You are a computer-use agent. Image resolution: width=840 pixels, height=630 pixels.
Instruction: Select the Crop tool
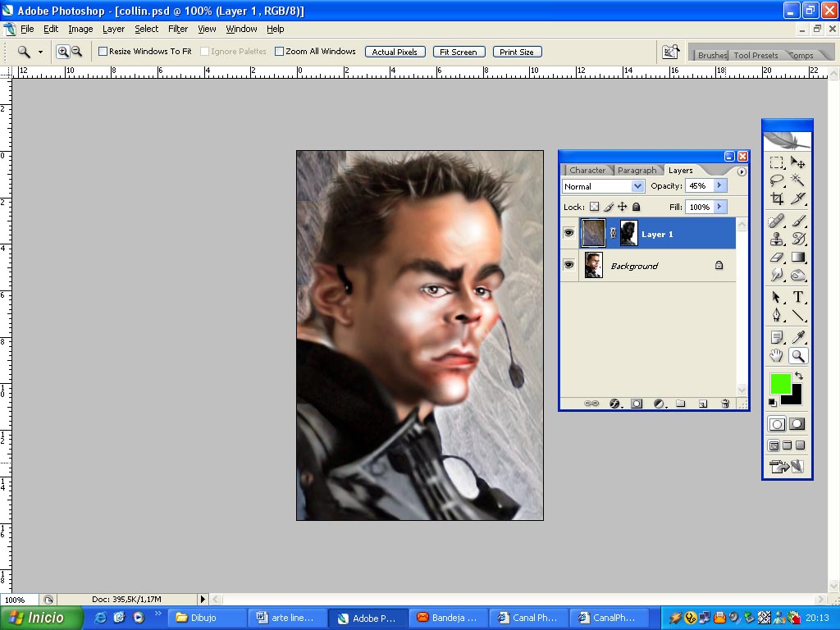[x=776, y=199]
